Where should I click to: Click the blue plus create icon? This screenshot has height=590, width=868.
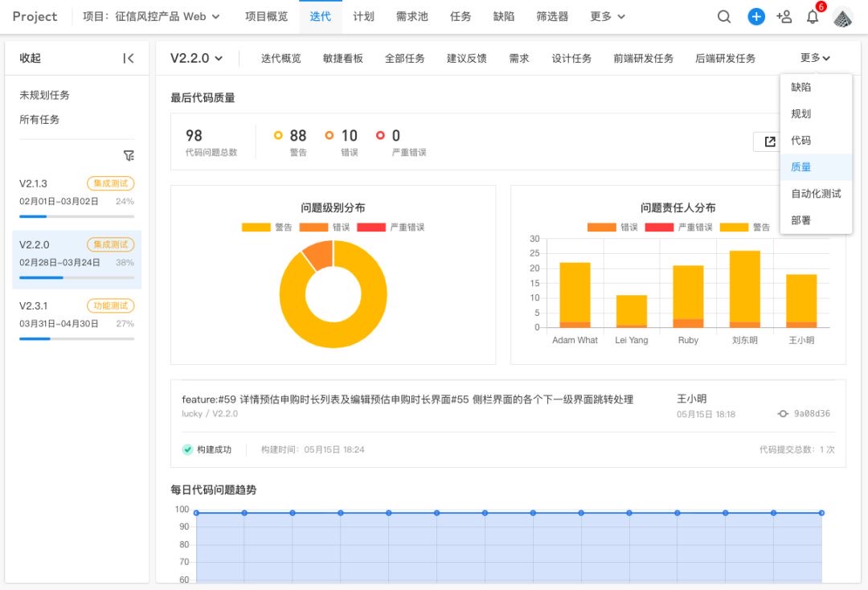(x=756, y=16)
